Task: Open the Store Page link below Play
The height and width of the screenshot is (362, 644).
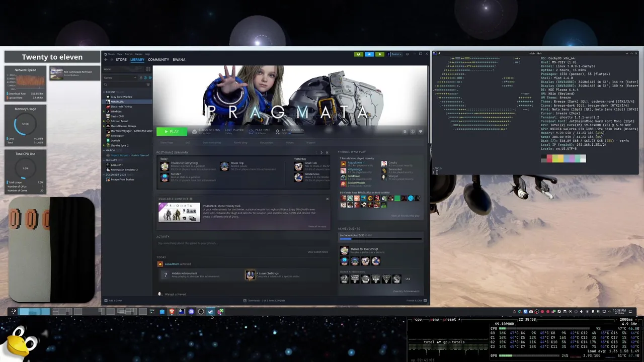Action: point(167,142)
